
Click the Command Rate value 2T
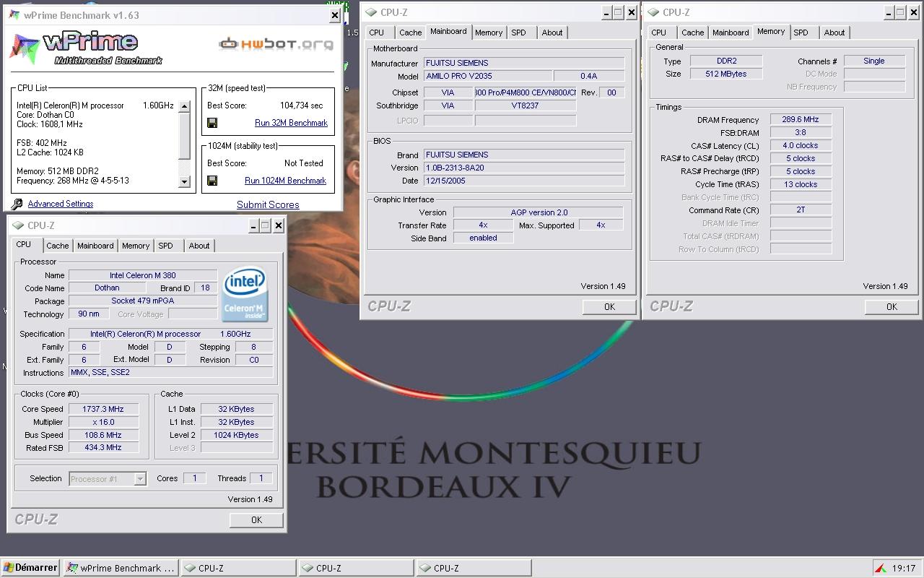(801, 210)
